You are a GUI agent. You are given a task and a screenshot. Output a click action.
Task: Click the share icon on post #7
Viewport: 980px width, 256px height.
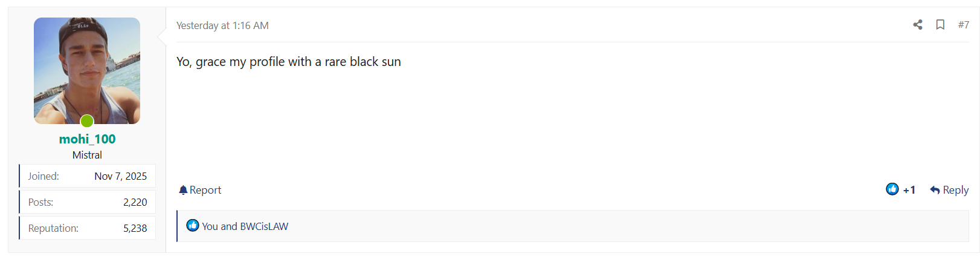tap(917, 25)
